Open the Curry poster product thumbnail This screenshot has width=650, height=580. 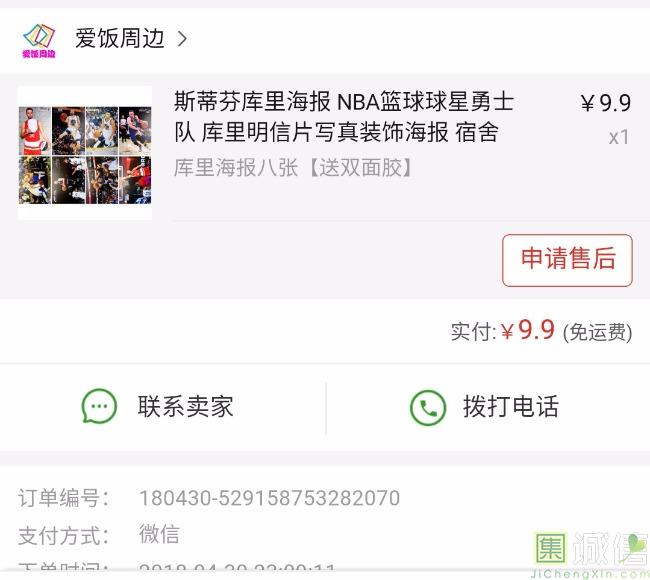click(85, 153)
